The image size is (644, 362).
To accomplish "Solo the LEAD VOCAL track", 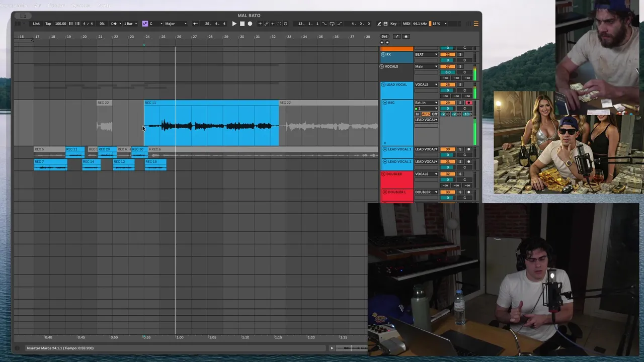I will 460,84.
